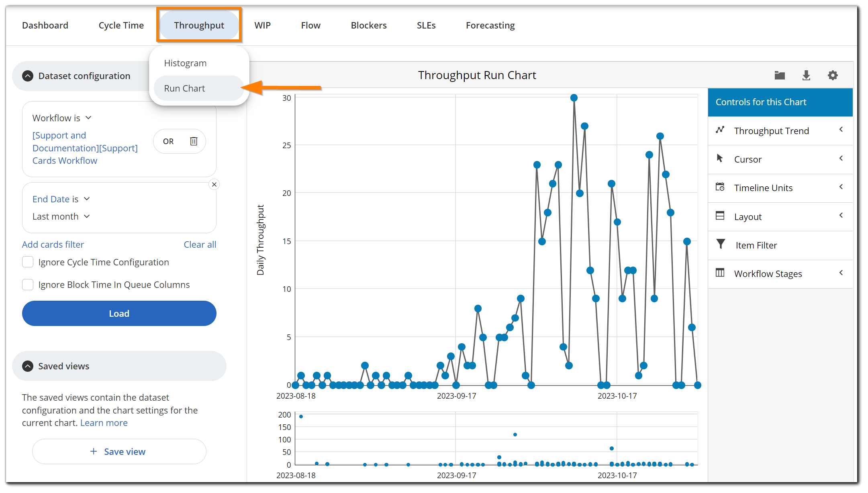868x493 pixels.
Task: Select Histogram from Throughput menu
Action: coord(185,63)
